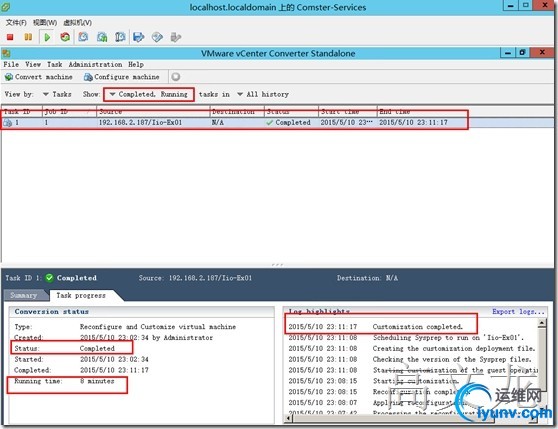558x429 pixels.
Task: Open the Converter View menu
Action: (33, 64)
